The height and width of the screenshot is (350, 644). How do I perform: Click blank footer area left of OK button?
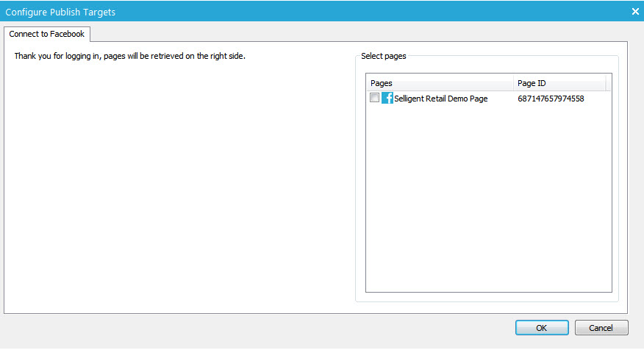coord(257,328)
